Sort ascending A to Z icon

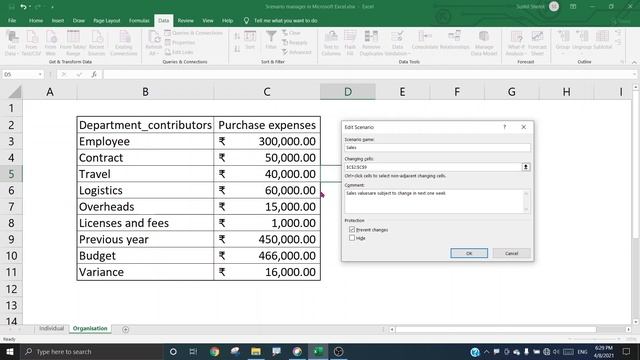tap(237, 37)
